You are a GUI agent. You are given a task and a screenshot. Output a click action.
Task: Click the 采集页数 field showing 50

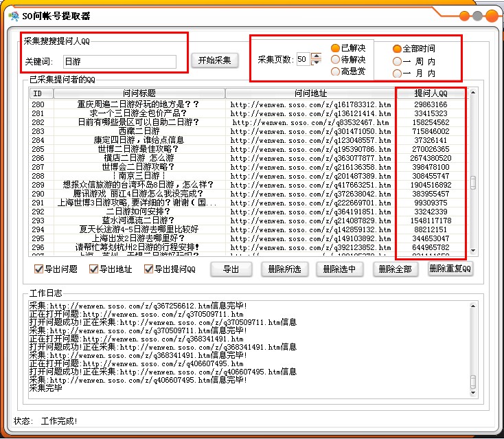pyautogui.click(x=303, y=59)
